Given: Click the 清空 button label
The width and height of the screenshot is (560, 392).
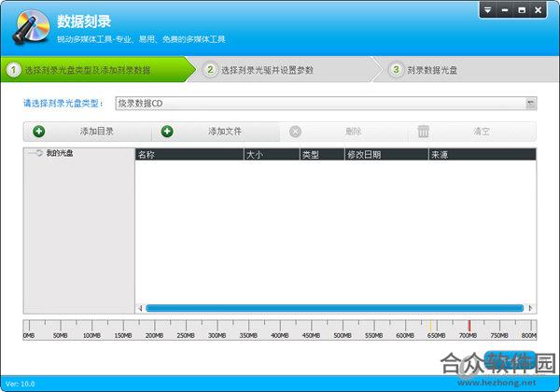Looking at the screenshot, I should click(x=481, y=132).
